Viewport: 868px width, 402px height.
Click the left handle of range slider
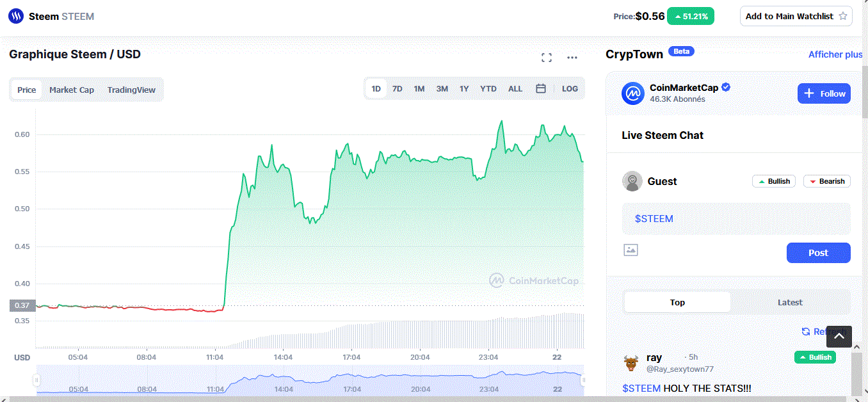(x=36, y=380)
